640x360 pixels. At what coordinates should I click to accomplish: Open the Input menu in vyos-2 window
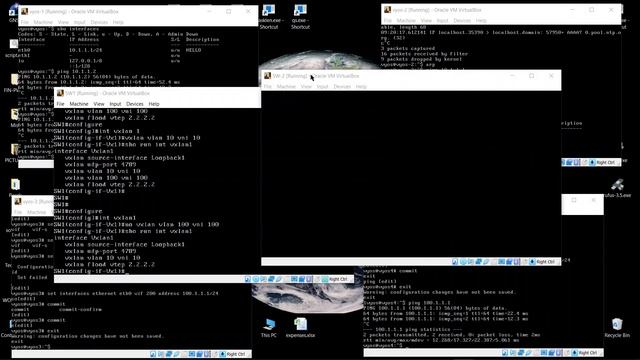[x=442, y=20]
